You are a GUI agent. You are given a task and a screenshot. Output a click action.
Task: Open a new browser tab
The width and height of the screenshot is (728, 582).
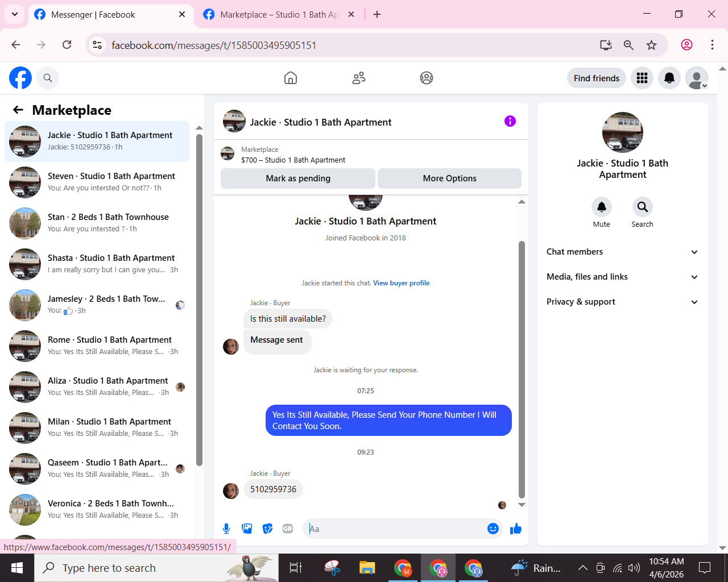point(377,15)
